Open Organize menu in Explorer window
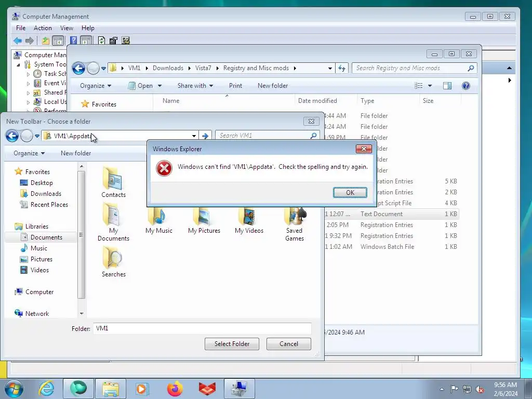The image size is (532, 399). pos(96,86)
